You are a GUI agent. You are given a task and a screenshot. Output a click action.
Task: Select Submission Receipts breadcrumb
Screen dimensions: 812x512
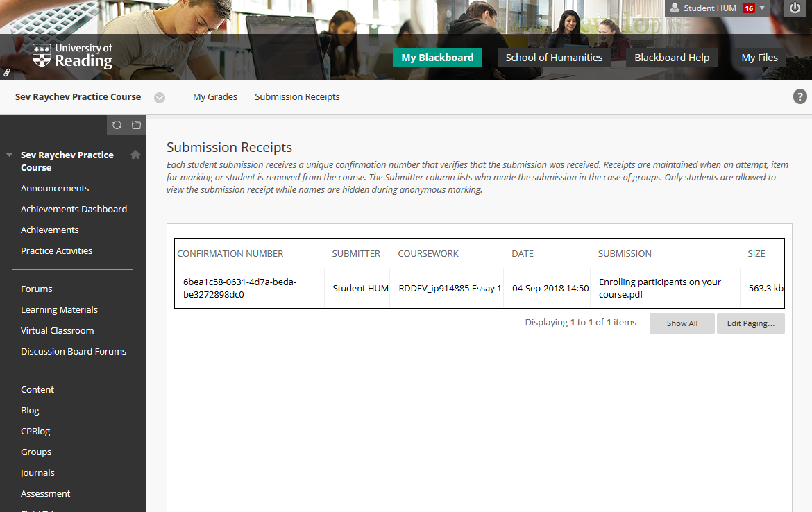click(297, 97)
